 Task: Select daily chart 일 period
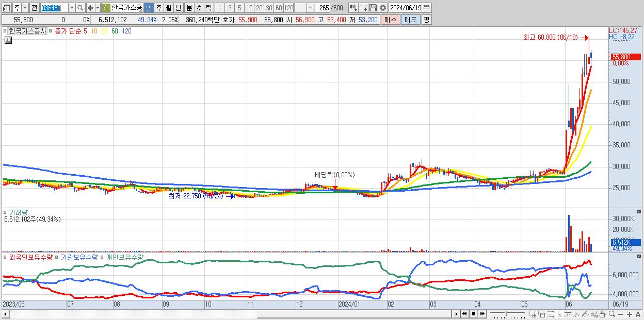tap(149, 8)
